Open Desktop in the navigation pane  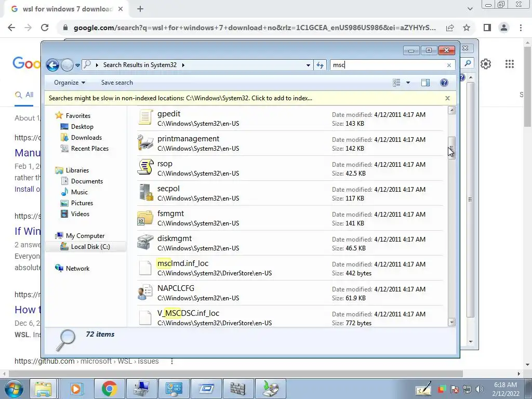(x=82, y=127)
